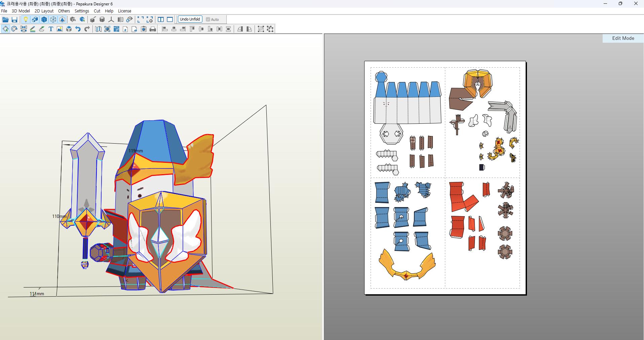Expand the Settings menu

[x=82, y=11]
